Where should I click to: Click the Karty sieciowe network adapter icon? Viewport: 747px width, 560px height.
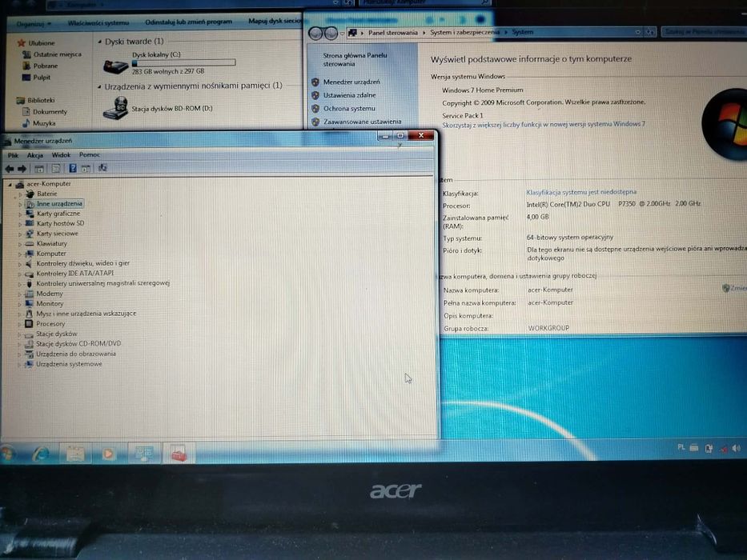click(30, 234)
